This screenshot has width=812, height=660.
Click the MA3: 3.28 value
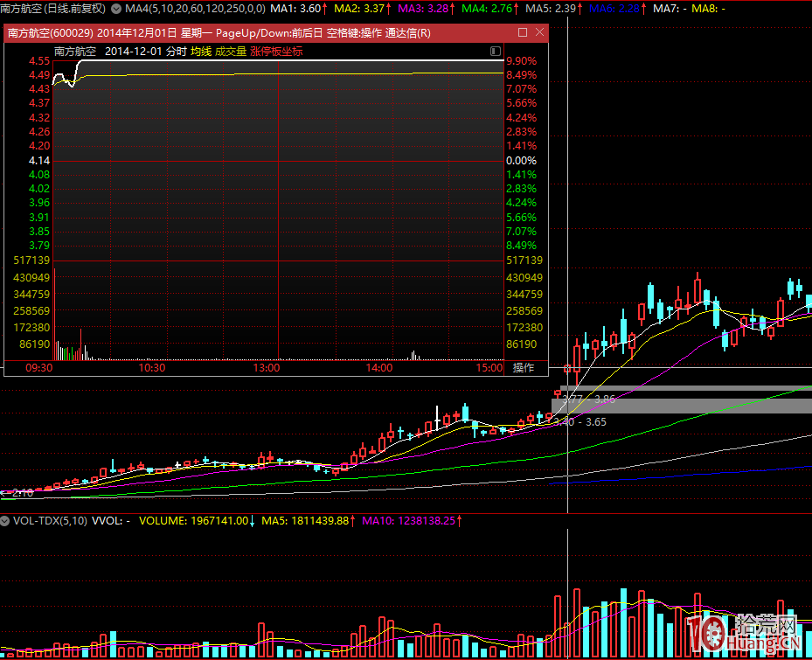pyautogui.click(x=423, y=9)
